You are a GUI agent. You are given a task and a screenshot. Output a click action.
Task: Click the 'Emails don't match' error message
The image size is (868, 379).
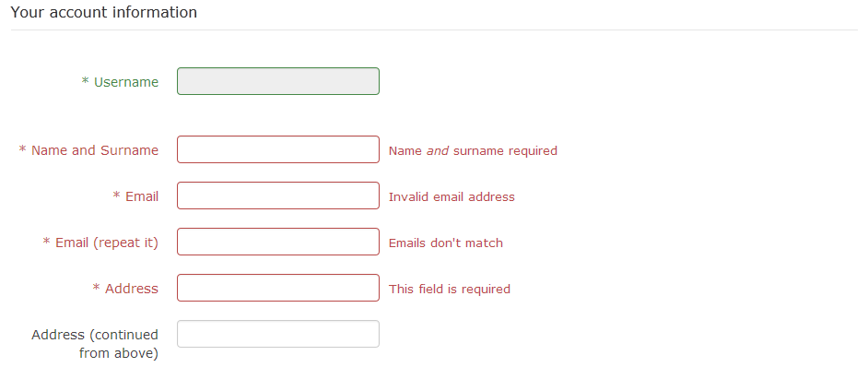point(446,243)
